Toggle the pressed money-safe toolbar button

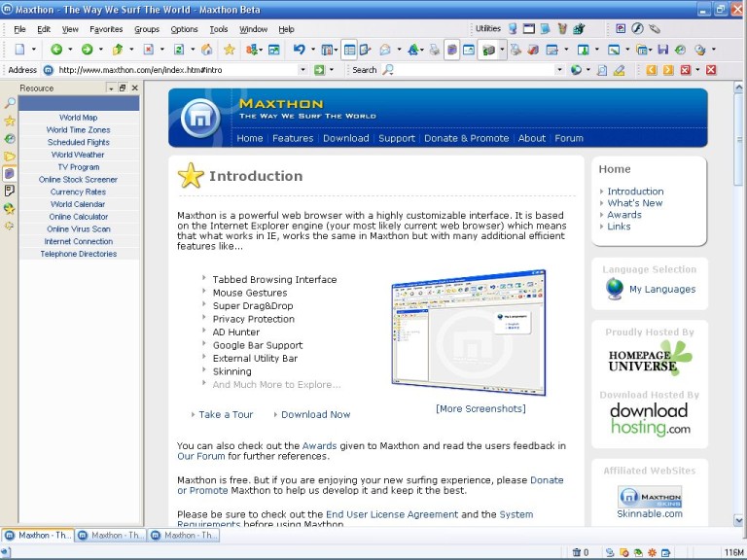click(488, 49)
